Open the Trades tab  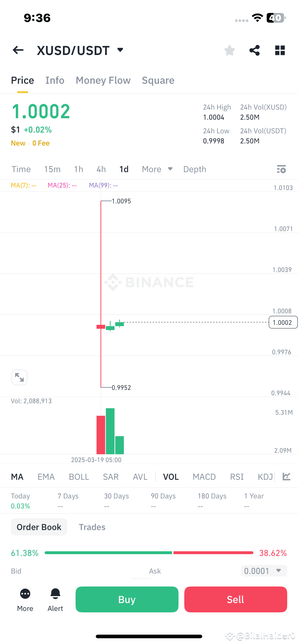tap(92, 527)
